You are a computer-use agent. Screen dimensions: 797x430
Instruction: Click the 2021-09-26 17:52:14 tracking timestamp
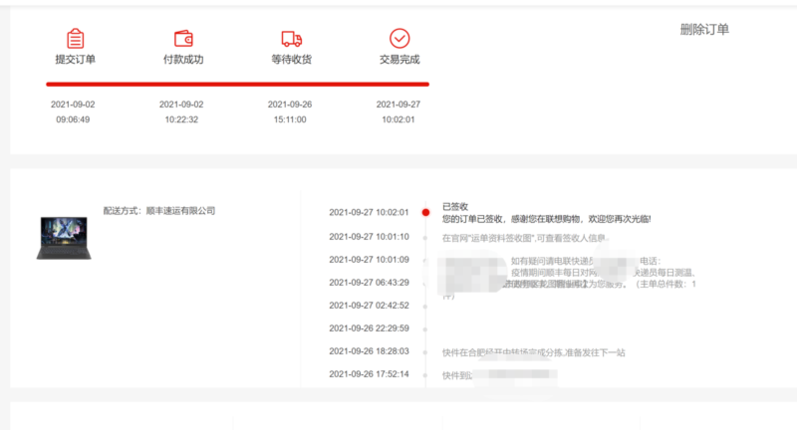click(x=369, y=374)
